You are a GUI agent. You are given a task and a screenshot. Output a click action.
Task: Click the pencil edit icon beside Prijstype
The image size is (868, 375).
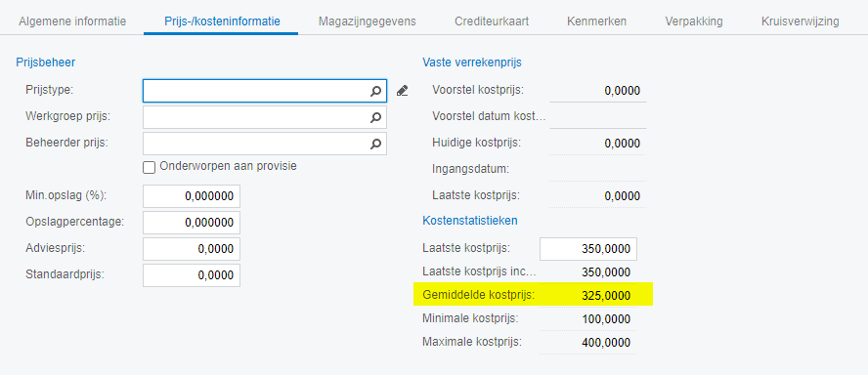click(403, 91)
